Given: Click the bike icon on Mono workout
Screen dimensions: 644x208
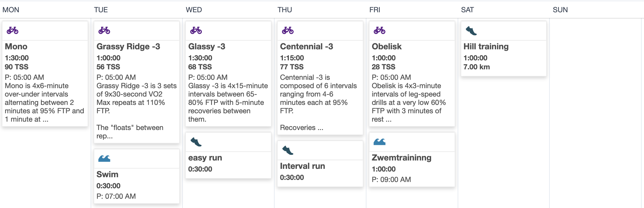Looking at the screenshot, I should pyautogui.click(x=13, y=30).
